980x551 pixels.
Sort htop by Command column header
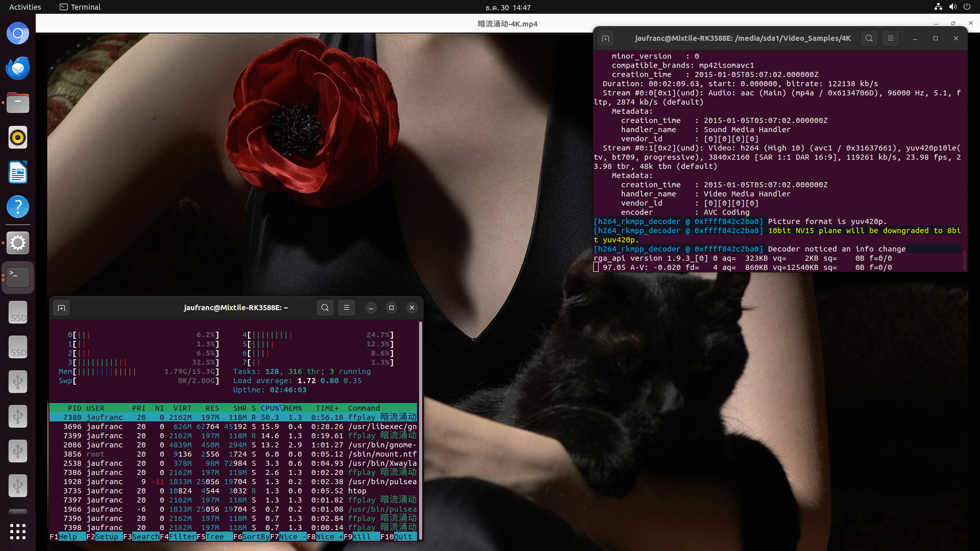(x=364, y=408)
